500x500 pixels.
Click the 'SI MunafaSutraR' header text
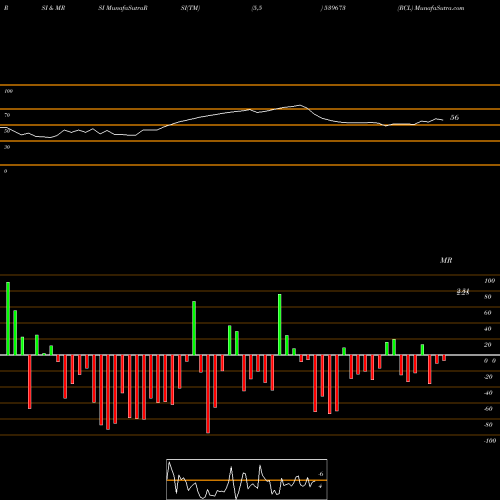[x=123, y=8]
